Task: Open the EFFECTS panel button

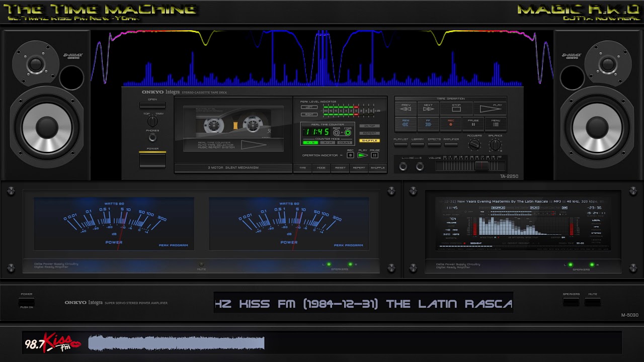Action: click(434, 145)
